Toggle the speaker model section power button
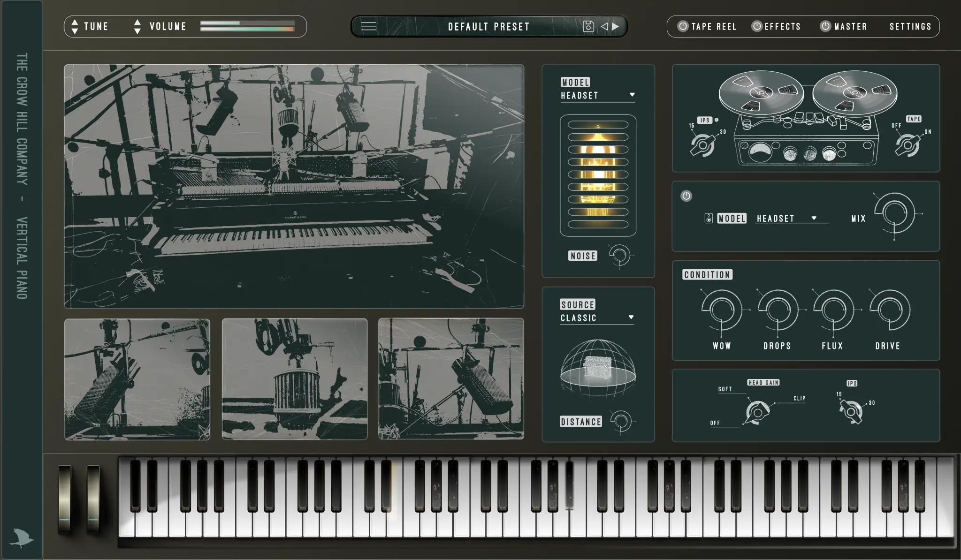Image resolution: width=961 pixels, height=560 pixels. tap(686, 196)
